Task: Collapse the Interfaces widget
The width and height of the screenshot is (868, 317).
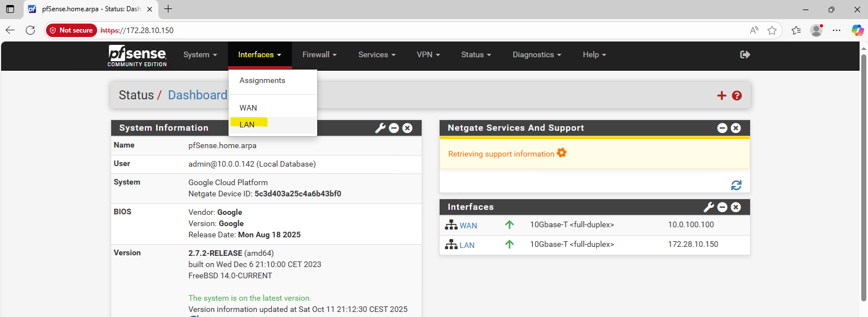Action: point(723,207)
